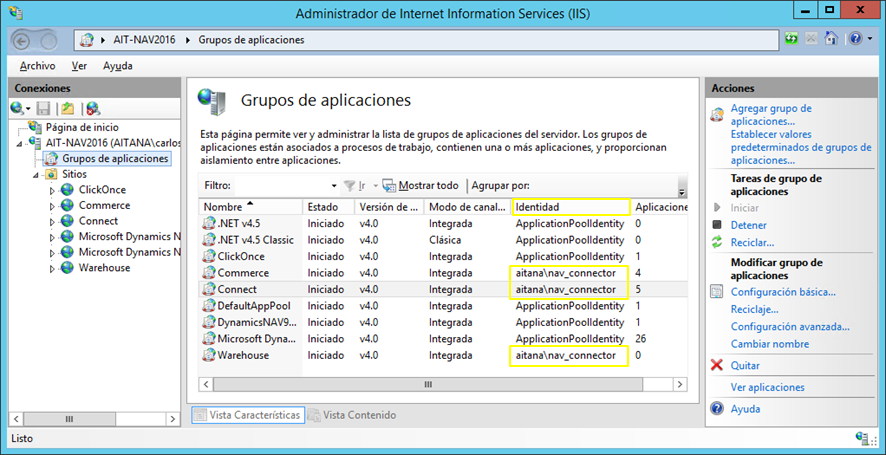Click the Connections create new connection icon
The image size is (886, 455).
(x=17, y=108)
